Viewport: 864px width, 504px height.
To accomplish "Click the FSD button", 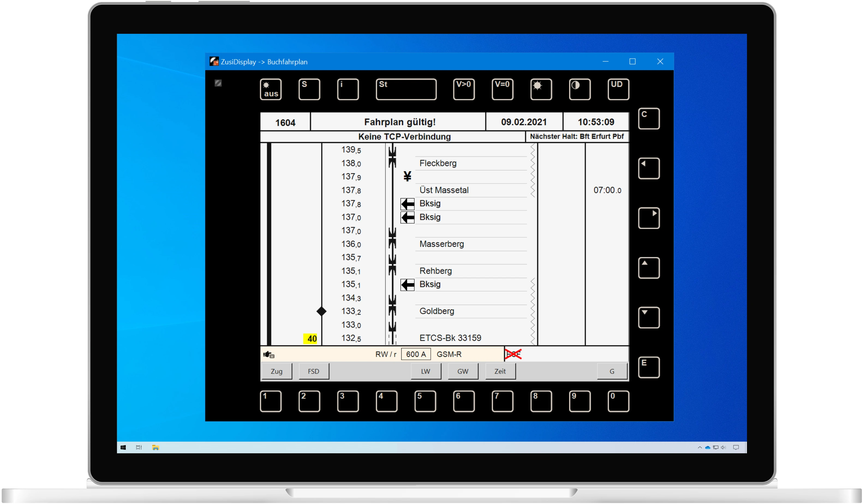I will (313, 372).
